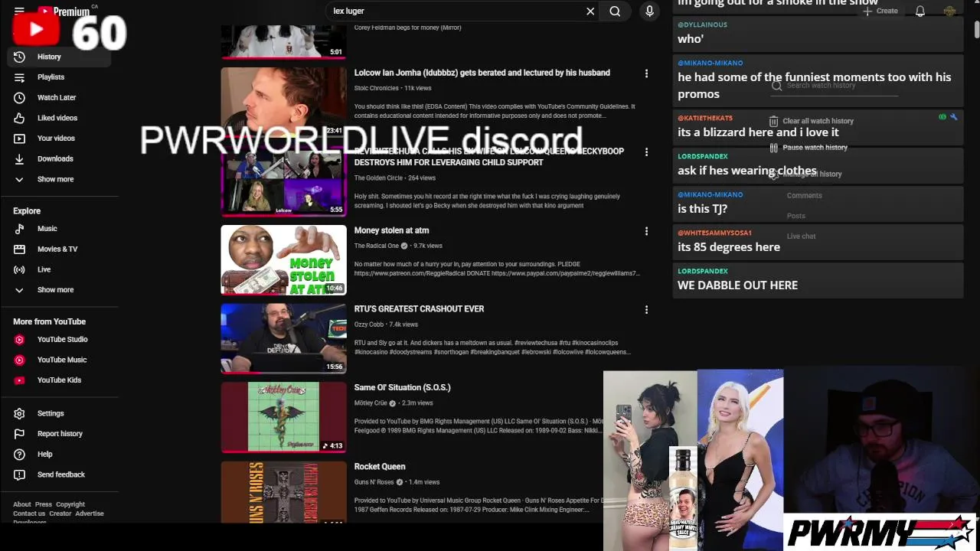Open the Copyright footer link
980x551 pixels.
pyautogui.click(x=70, y=504)
